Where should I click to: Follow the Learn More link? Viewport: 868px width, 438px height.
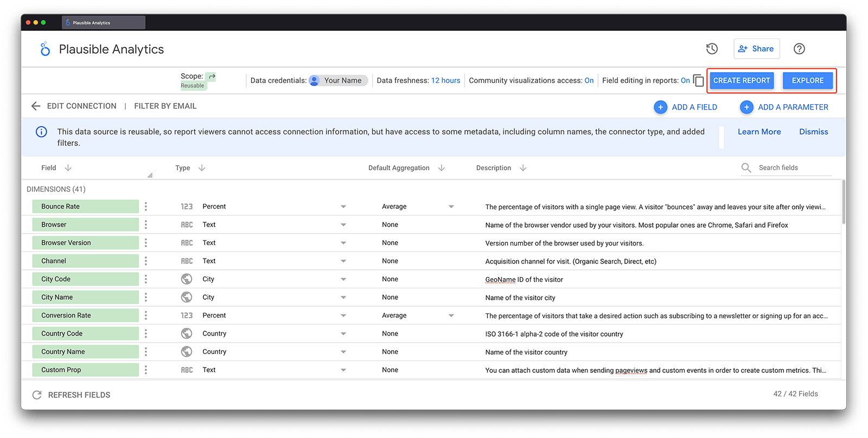(759, 132)
